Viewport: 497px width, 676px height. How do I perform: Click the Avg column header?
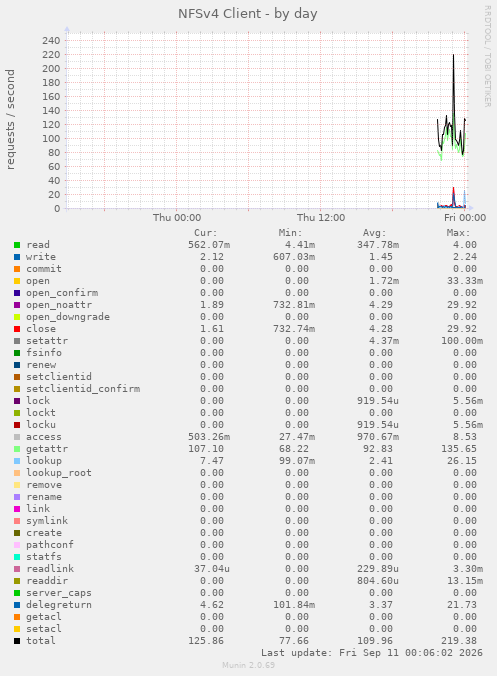pyautogui.click(x=374, y=233)
